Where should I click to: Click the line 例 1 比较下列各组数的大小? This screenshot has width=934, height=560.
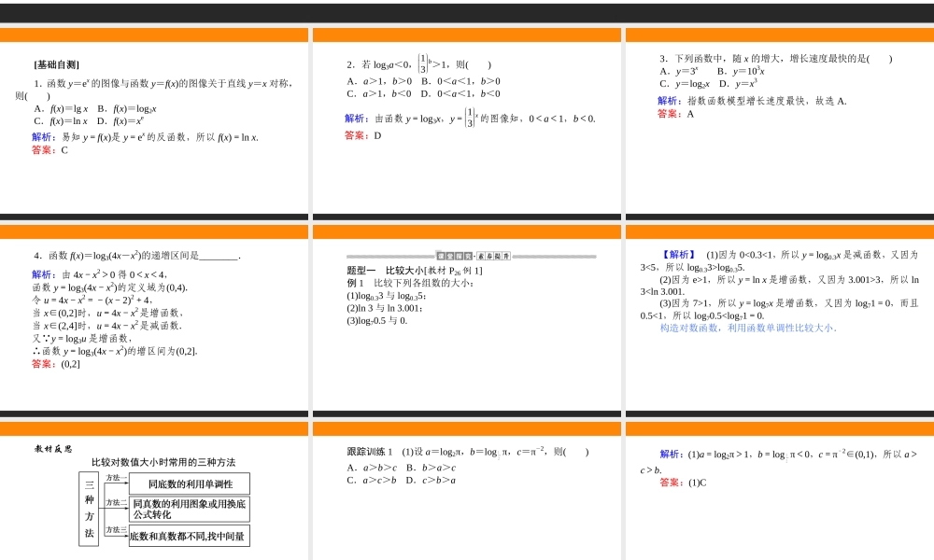click(x=410, y=284)
